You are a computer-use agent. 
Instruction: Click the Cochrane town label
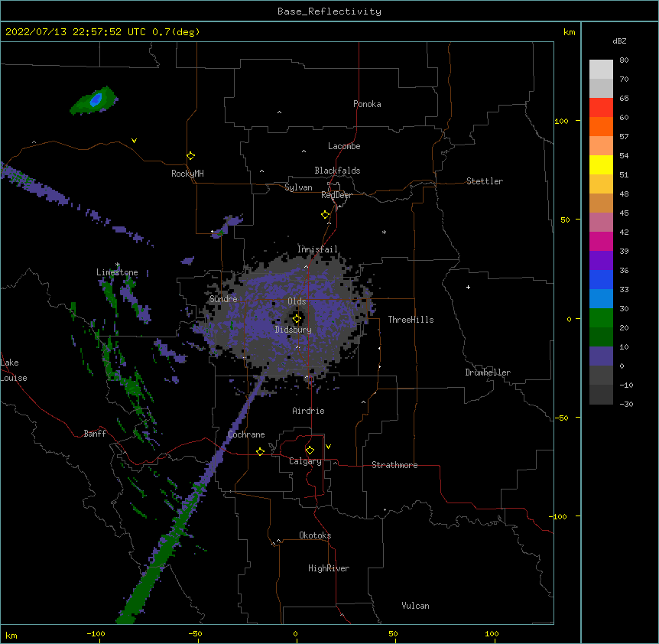click(x=246, y=434)
